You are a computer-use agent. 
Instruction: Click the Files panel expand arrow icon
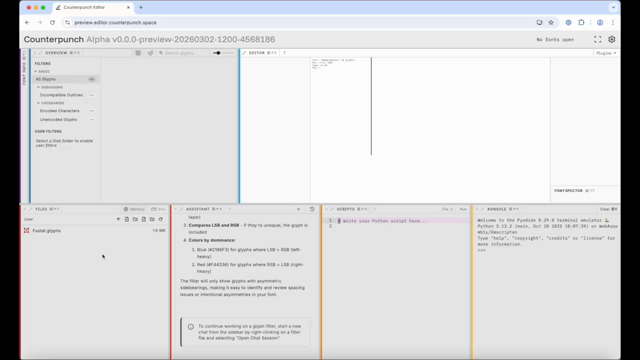coord(31,209)
